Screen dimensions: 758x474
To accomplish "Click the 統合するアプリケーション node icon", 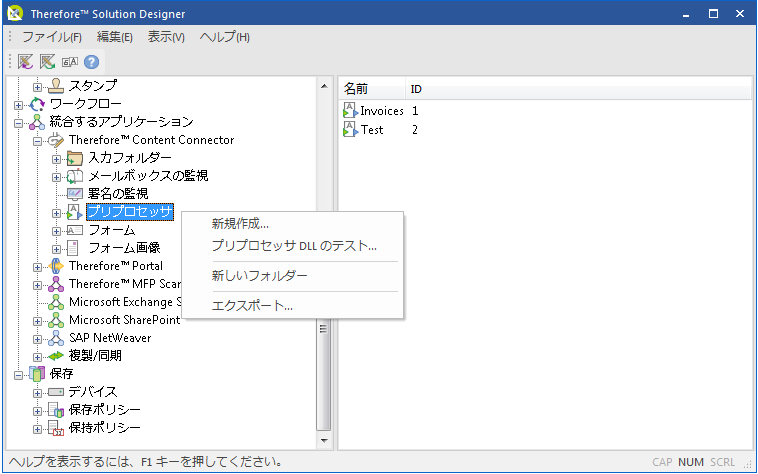I will tap(37, 122).
